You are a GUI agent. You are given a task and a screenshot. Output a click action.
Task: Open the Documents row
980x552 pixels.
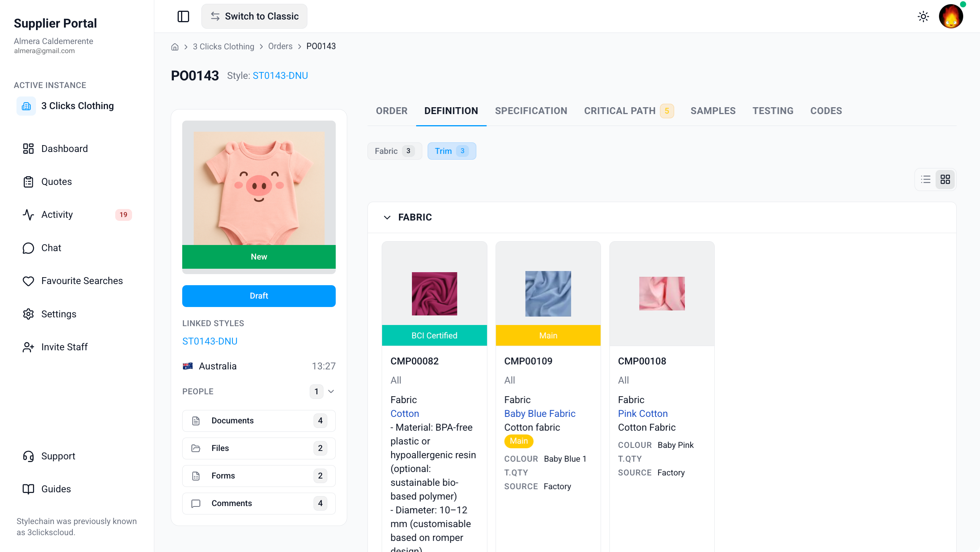click(x=259, y=421)
